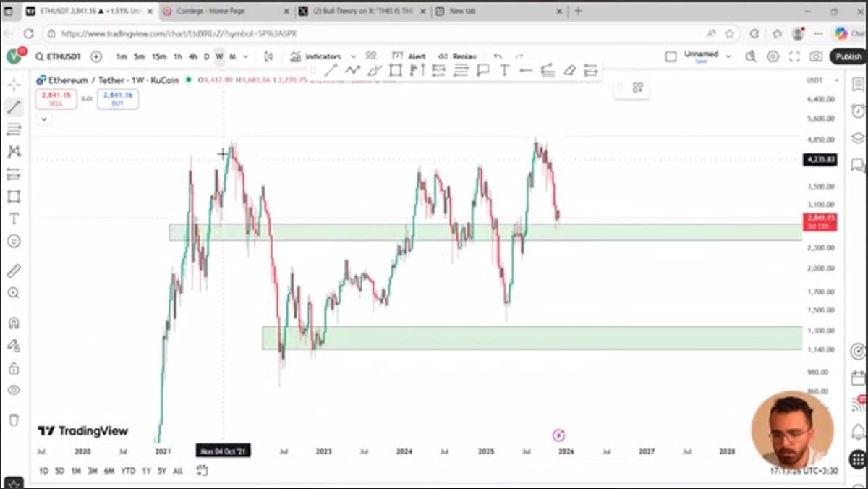Click the Unnamed Save layout name
Image resolution: width=868 pixels, height=489 pixels.
pyautogui.click(x=701, y=57)
